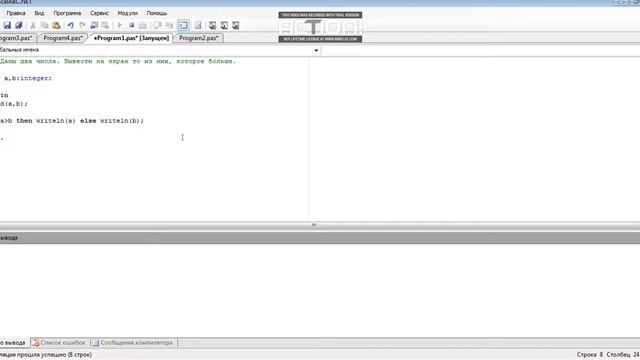Click the 'then writeln(a) else writeln(b);' line
The height and width of the screenshot is (360, 640).
80,121
